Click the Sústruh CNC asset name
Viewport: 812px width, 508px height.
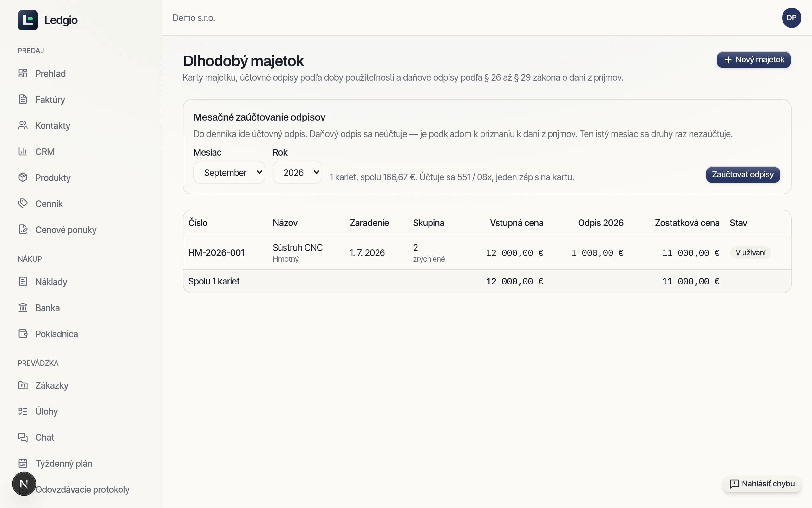[x=298, y=248]
